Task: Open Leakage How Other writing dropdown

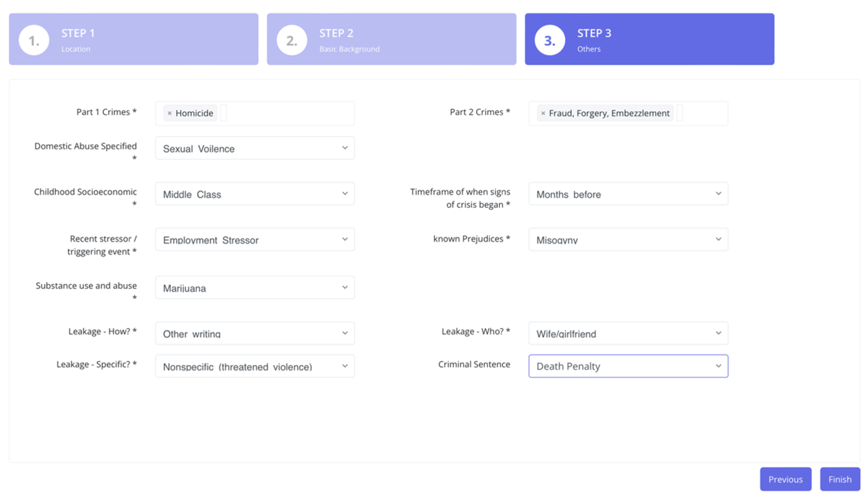Action: click(x=255, y=333)
